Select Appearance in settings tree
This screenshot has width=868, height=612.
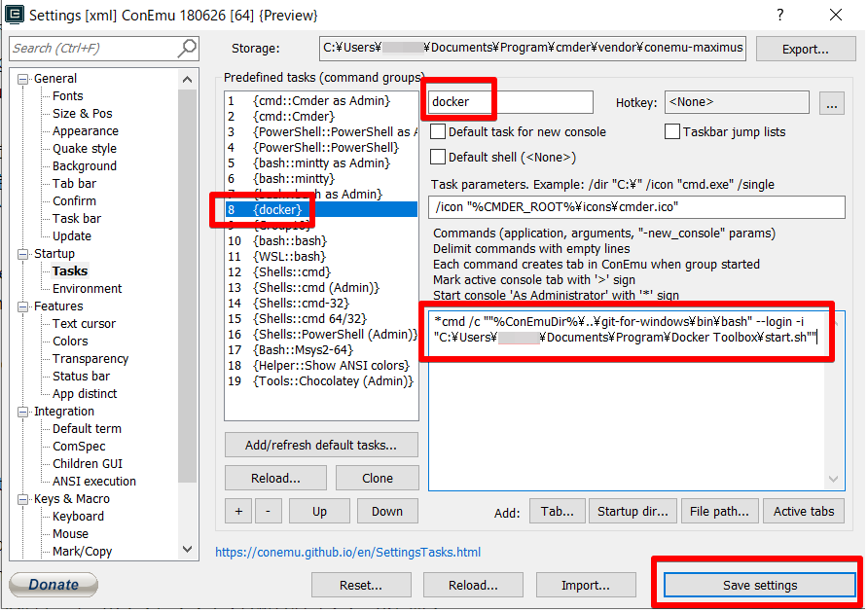tap(86, 131)
